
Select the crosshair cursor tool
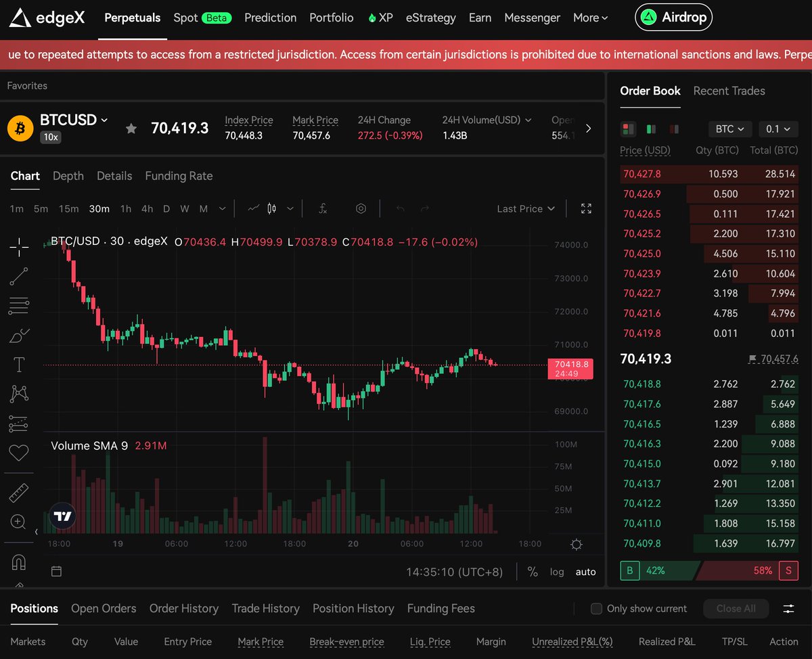click(19, 248)
